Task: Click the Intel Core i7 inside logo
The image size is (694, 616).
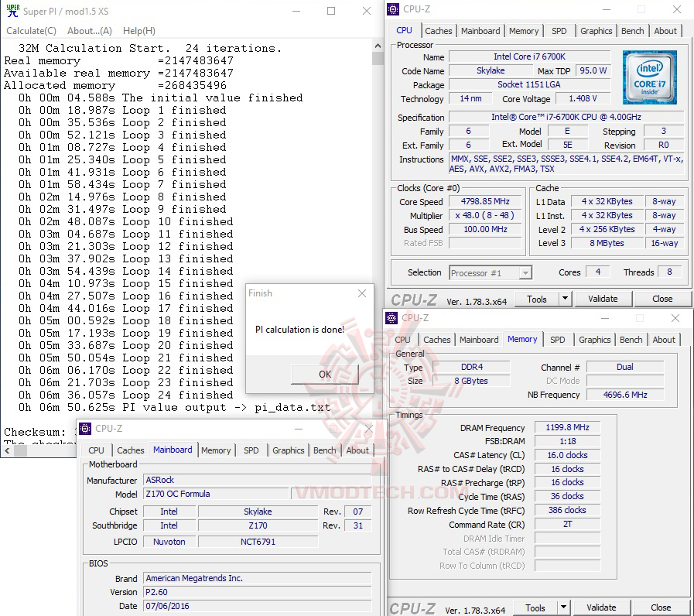Action: (649, 77)
